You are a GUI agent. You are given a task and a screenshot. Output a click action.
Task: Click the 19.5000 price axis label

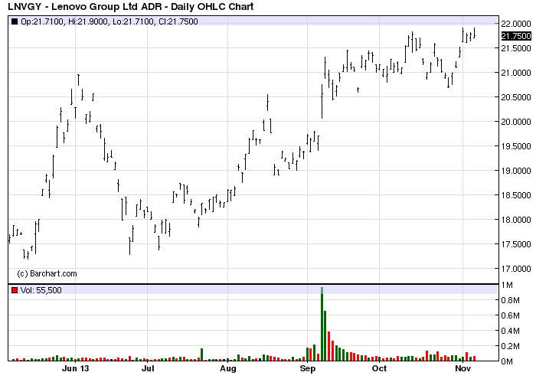pos(516,146)
